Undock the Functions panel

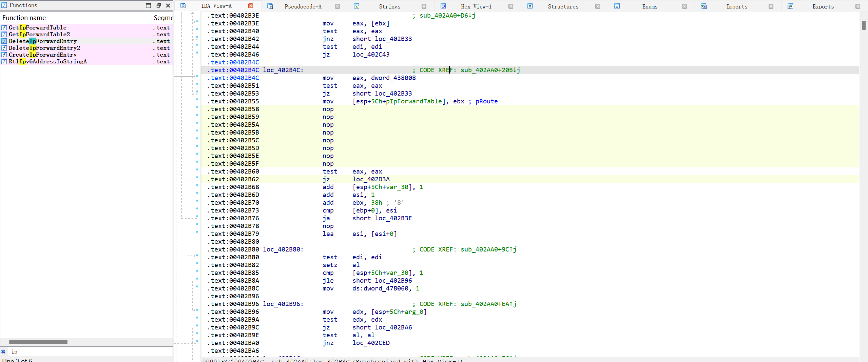pos(158,5)
